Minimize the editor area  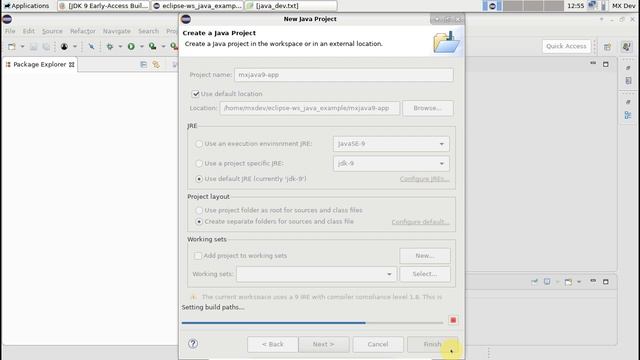[593, 64]
